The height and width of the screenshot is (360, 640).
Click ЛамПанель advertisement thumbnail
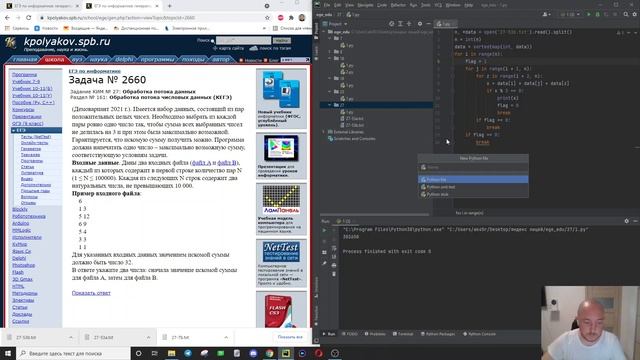click(281, 200)
